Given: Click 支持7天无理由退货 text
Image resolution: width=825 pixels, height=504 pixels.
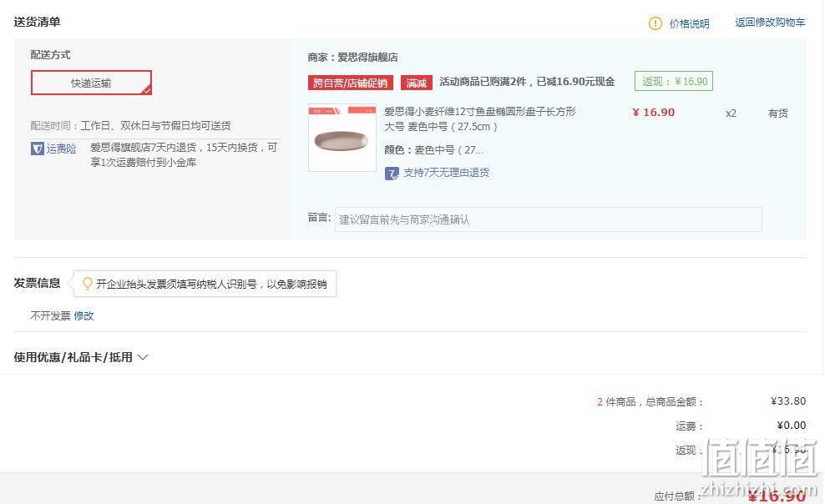Looking at the screenshot, I should click(446, 173).
